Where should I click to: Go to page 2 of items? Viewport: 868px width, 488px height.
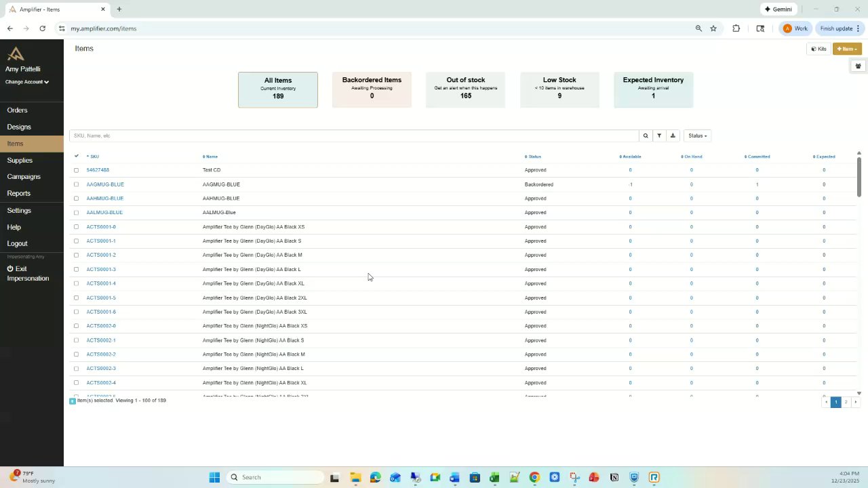pyautogui.click(x=846, y=402)
